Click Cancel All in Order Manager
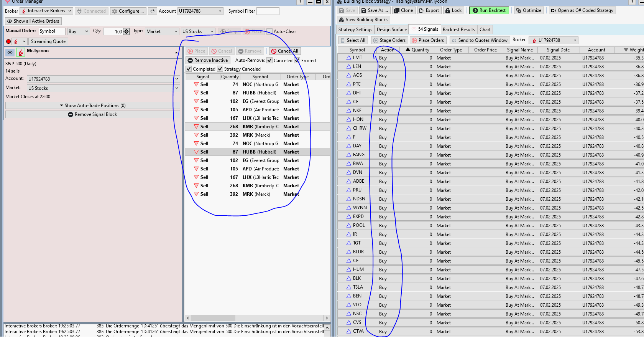The image size is (644, 337). click(285, 51)
